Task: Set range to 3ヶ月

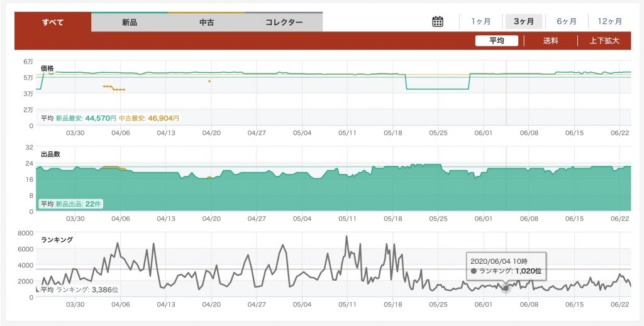Action: pyautogui.click(x=524, y=21)
